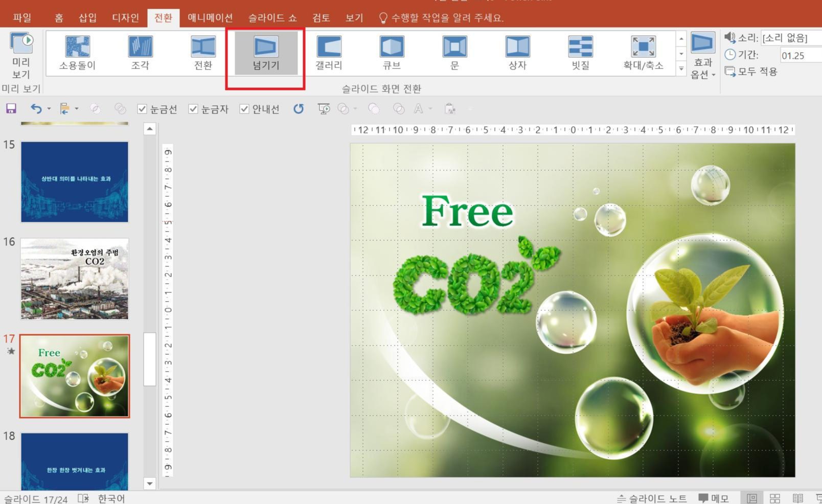Switch to the 삽입 tab

tap(87, 18)
